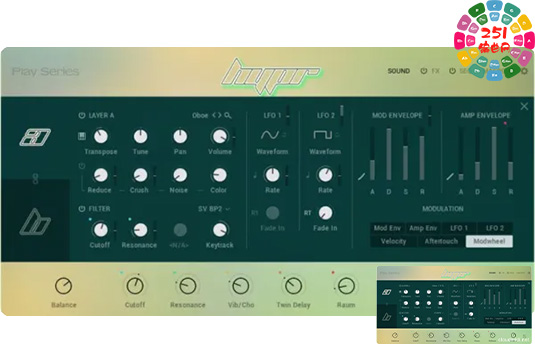
Task: Click the LFO 2 Rate knob
Action: pos(325,175)
